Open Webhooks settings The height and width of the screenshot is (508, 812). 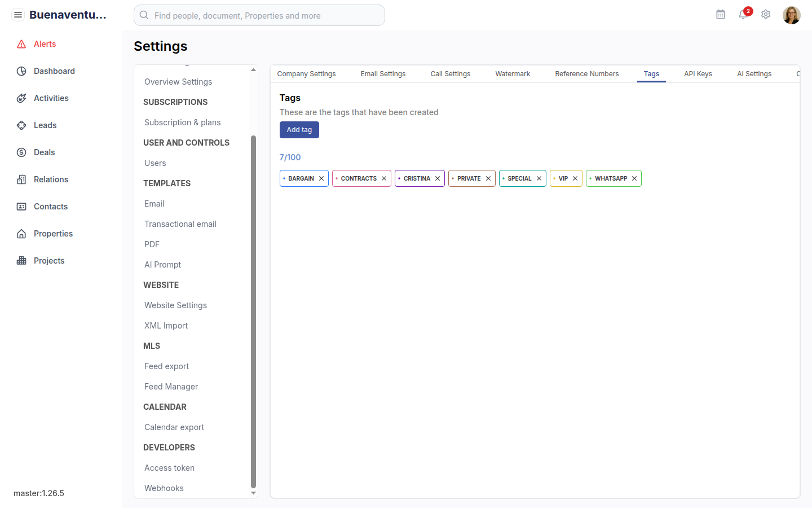point(164,488)
